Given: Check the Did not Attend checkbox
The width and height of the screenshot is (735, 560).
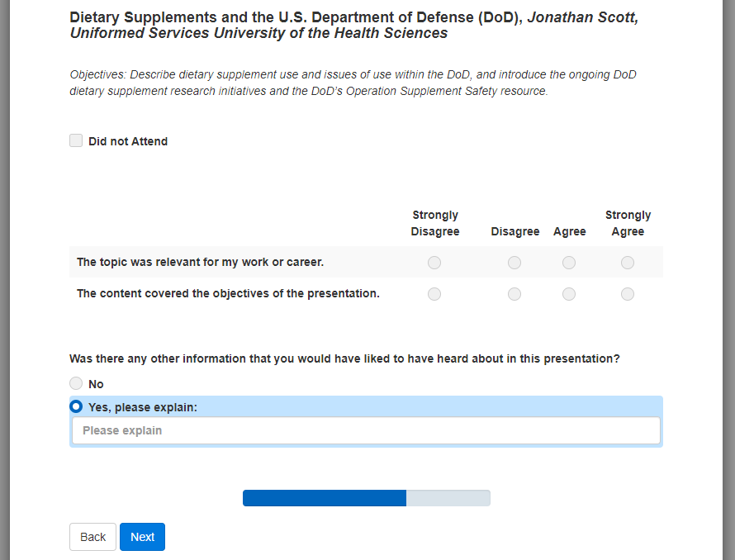Looking at the screenshot, I should (x=76, y=141).
